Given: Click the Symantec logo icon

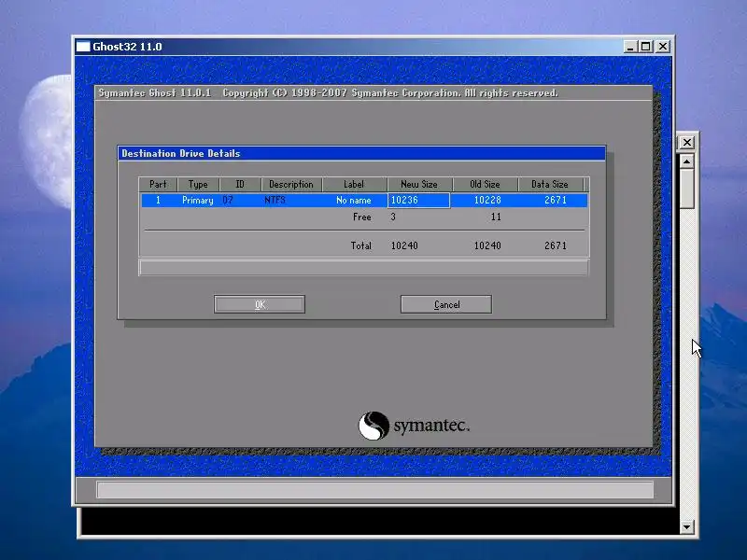Looking at the screenshot, I should tap(373, 426).
